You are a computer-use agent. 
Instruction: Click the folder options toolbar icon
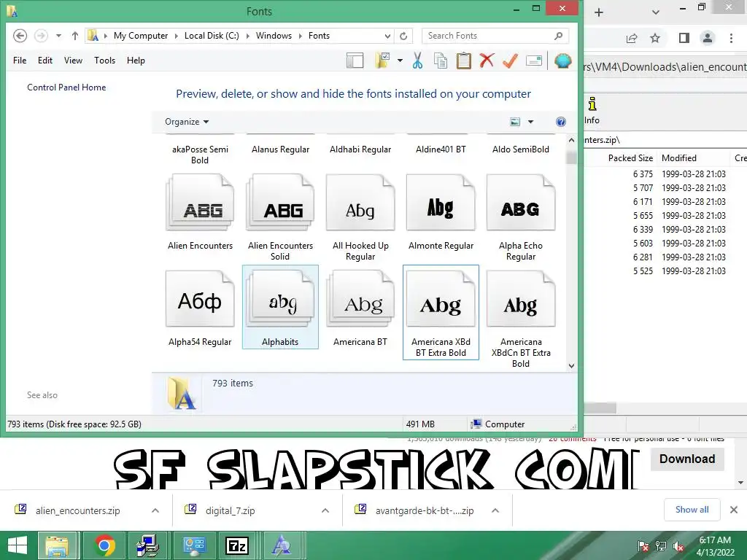click(382, 61)
